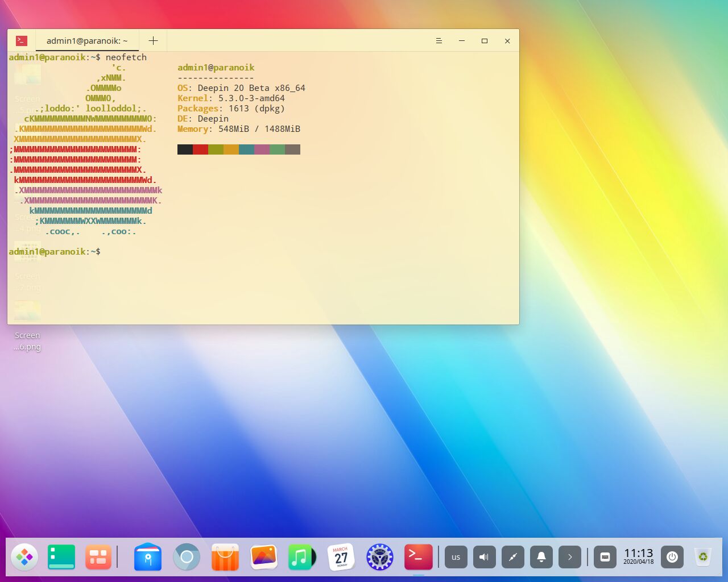728x582 pixels.
Task: Open the notifications bell icon
Action: [x=541, y=557]
